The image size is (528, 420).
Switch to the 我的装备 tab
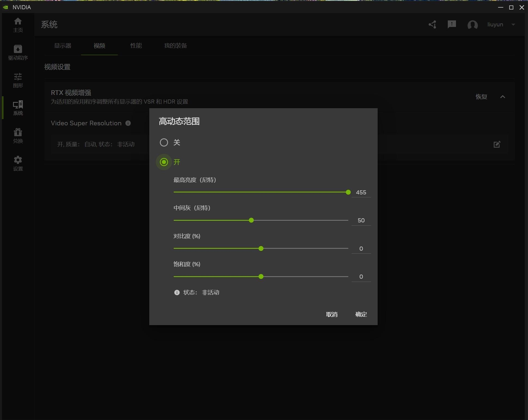176,46
